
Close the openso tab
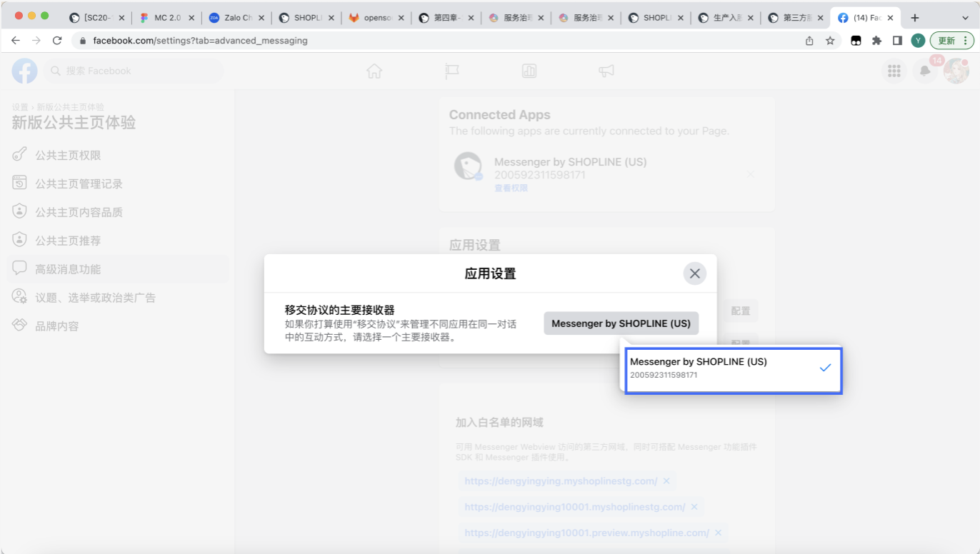click(x=401, y=18)
